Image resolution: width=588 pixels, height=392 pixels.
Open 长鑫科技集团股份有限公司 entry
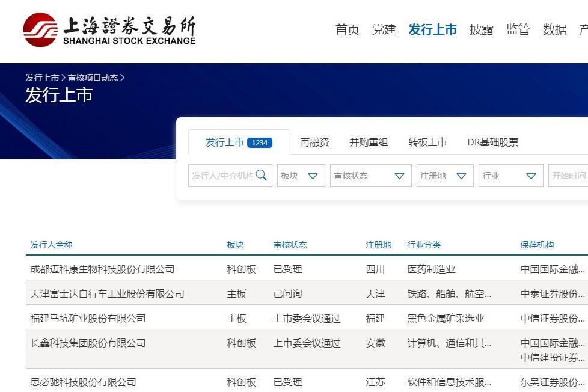pyautogui.click(x=88, y=343)
